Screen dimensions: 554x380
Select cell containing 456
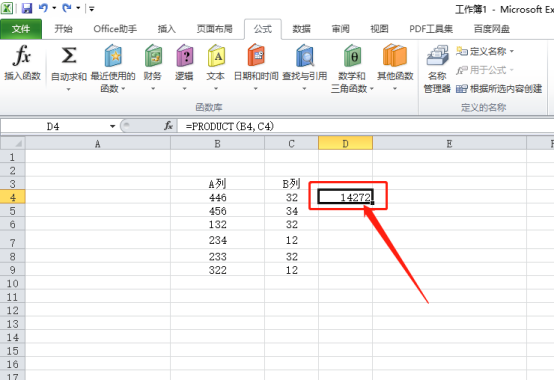click(217, 210)
